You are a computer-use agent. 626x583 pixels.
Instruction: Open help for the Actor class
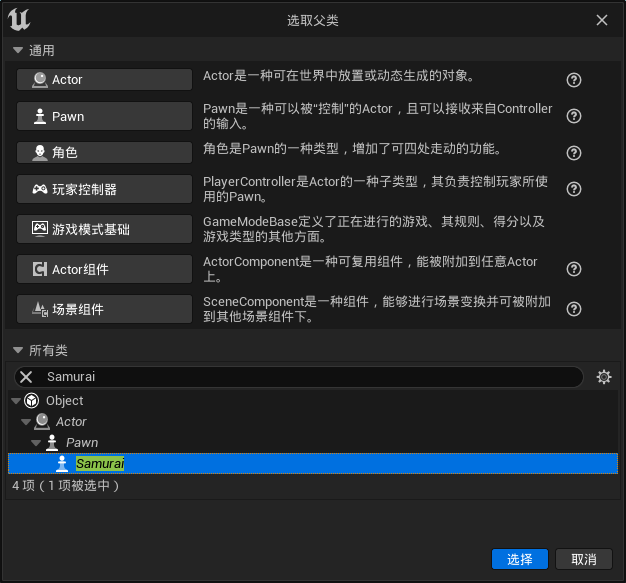click(574, 80)
